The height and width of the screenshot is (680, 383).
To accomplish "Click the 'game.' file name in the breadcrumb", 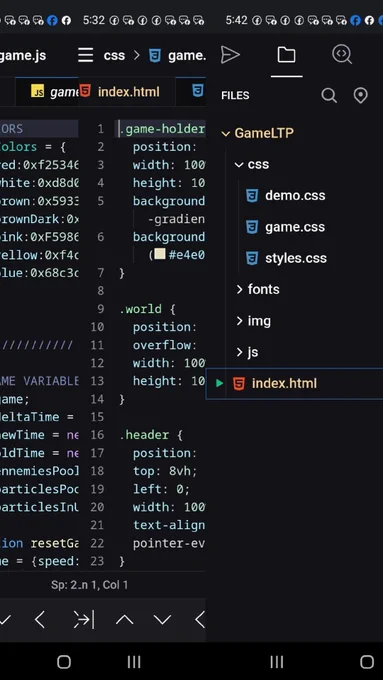I will [x=187, y=56].
